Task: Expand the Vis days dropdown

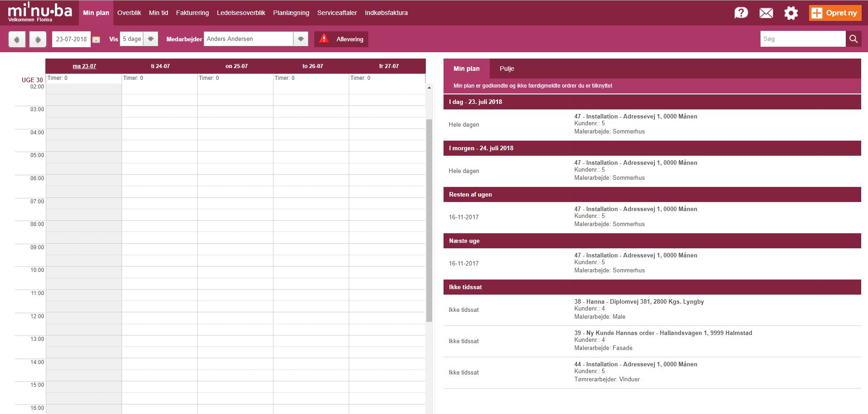Action: pos(151,39)
